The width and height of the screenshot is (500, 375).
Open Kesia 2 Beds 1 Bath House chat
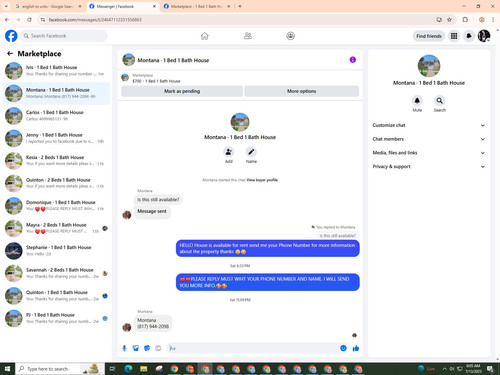[56, 161]
